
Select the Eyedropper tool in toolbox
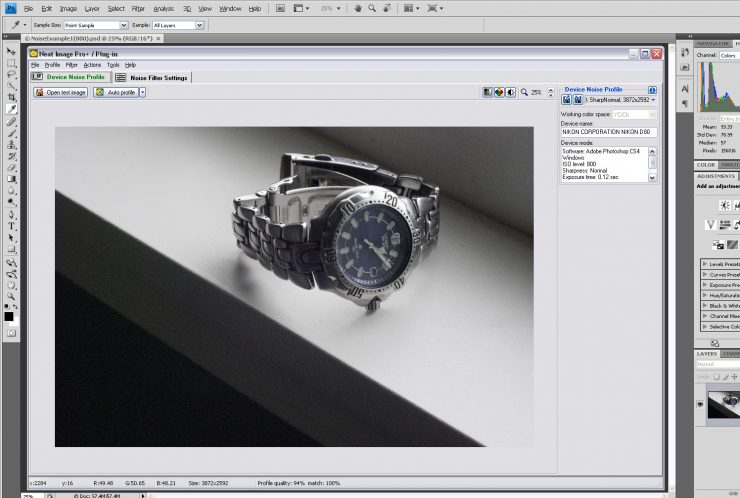(x=11, y=109)
